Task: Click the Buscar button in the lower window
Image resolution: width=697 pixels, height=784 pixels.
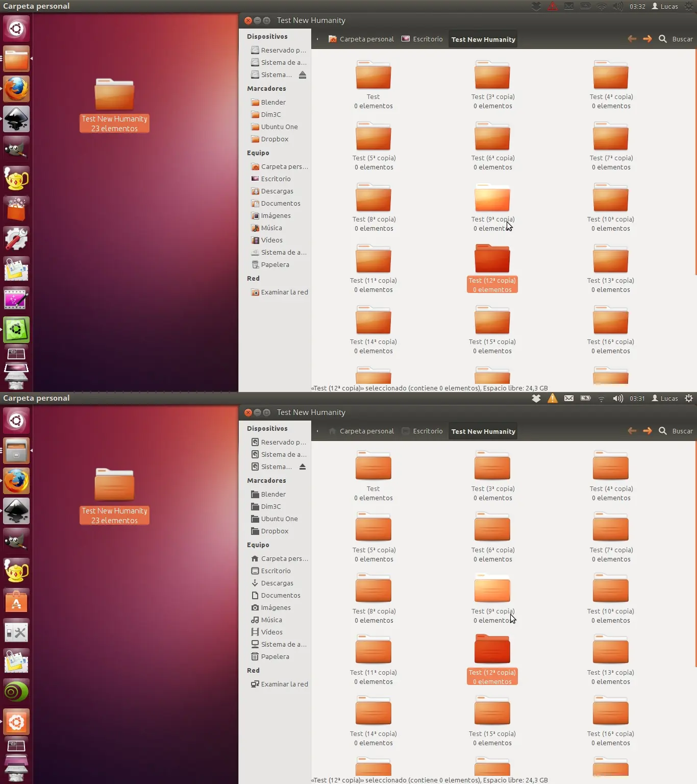Action: [683, 431]
